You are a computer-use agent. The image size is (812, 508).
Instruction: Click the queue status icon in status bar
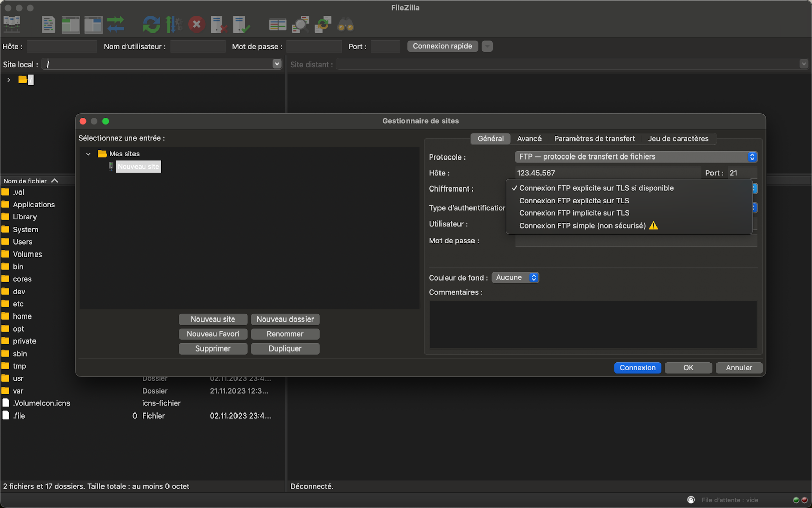point(691,500)
